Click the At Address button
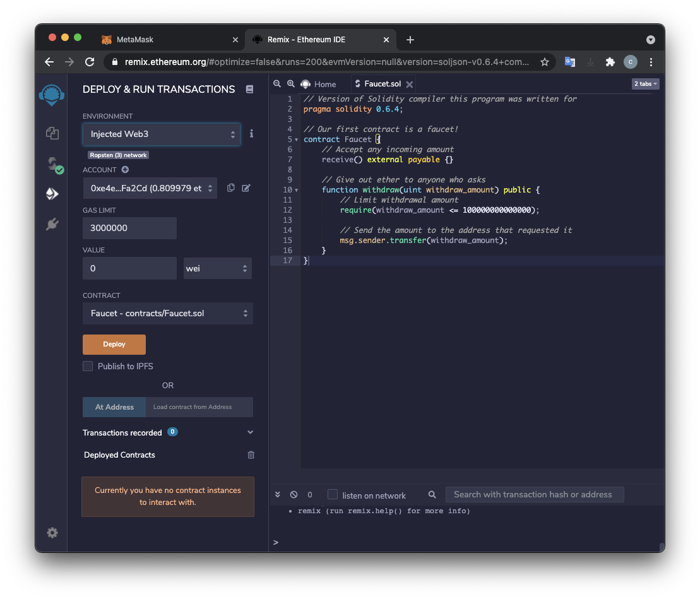The image size is (700, 599). click(x=114, y=407)
